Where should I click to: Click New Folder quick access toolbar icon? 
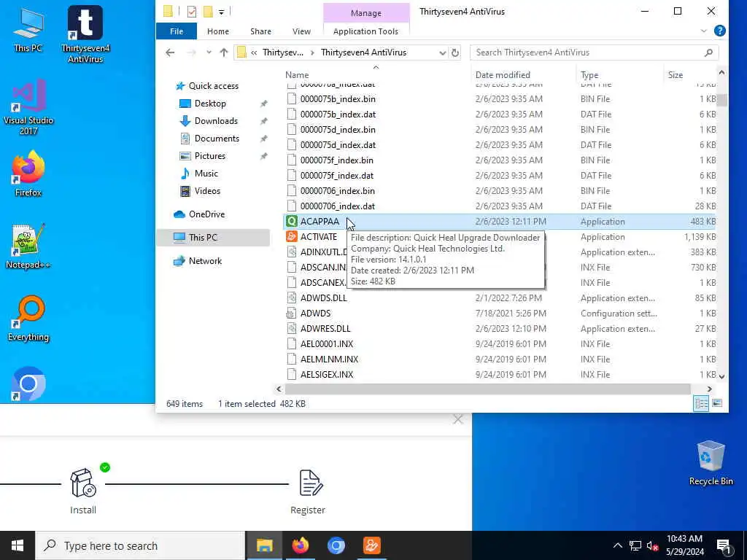click(208, 12)
